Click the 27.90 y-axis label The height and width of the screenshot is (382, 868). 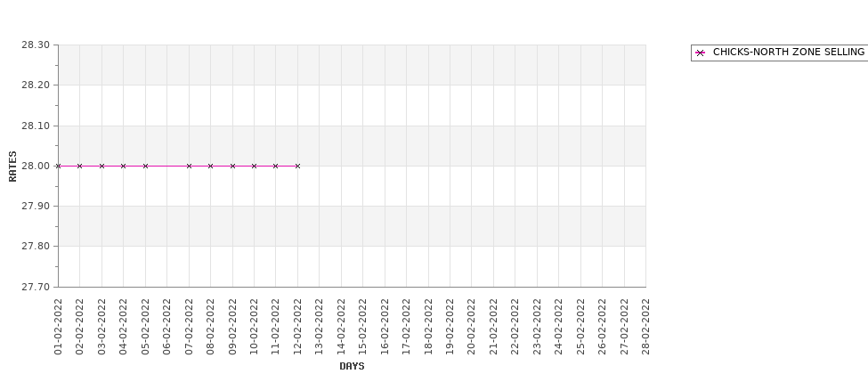[36, 206]
